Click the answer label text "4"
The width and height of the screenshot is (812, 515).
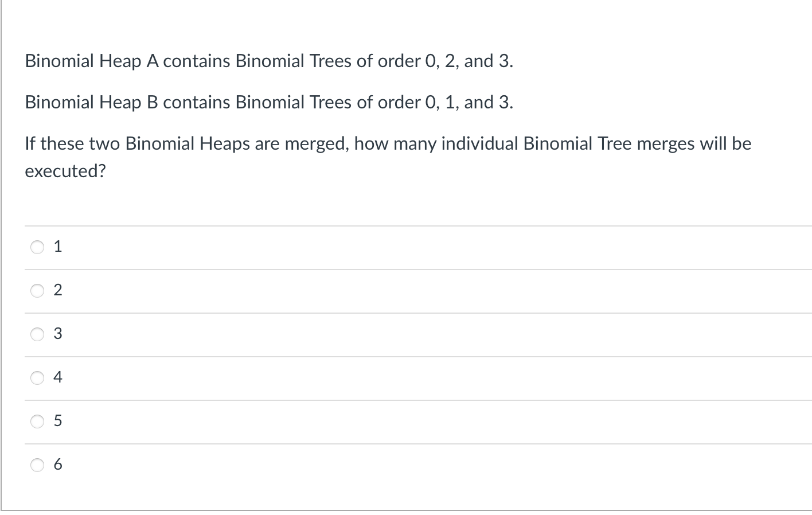pyautogui.click(x=57, y=378)
